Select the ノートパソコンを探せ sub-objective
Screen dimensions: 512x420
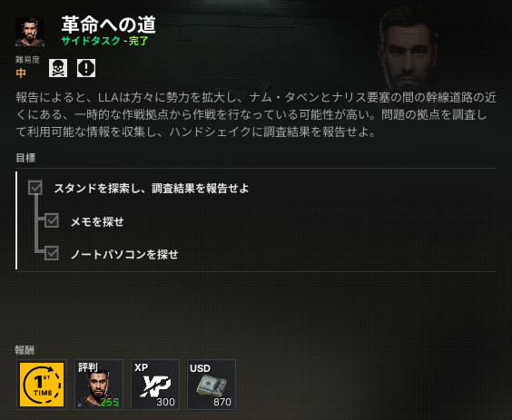[x=124, y=255]
